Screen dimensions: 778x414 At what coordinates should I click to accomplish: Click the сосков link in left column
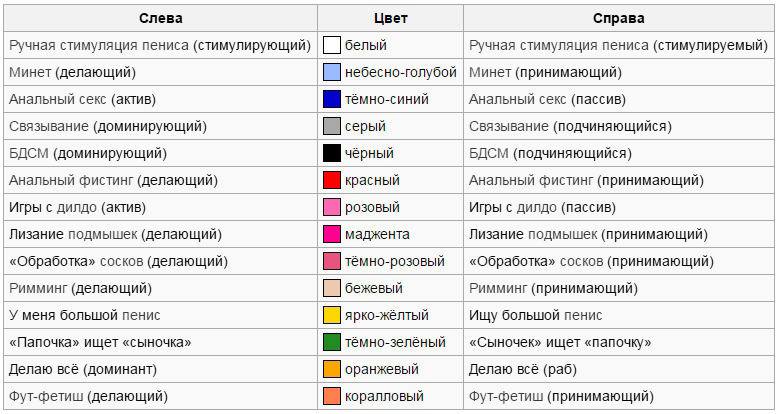pos(122,261)
